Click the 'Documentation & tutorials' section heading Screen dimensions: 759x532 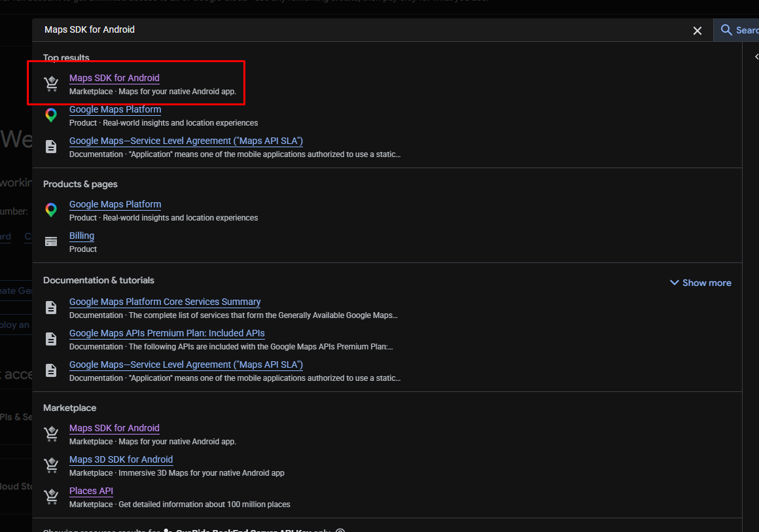coord(99,280)
